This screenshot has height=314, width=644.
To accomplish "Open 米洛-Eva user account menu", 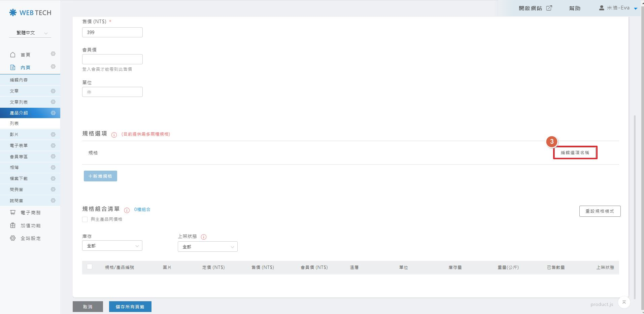I will tap(618, 8).
